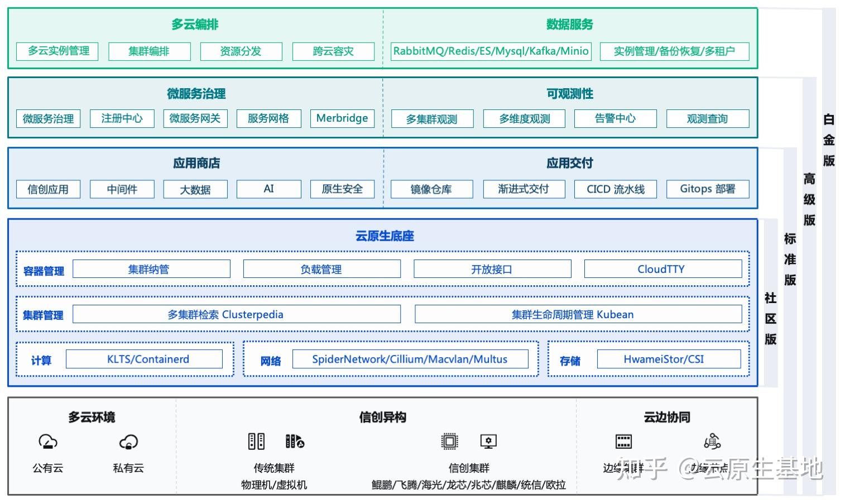Select the 物理机/虚拟机 caption
The width and height of the screenshot is (845, 504).
pyautogui.click(x=274, y=484)
